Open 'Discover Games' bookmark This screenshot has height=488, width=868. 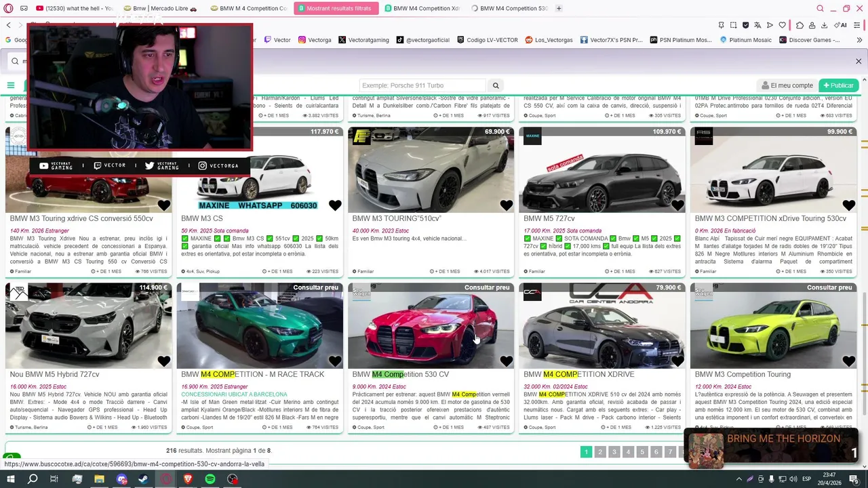pos(809,40)
